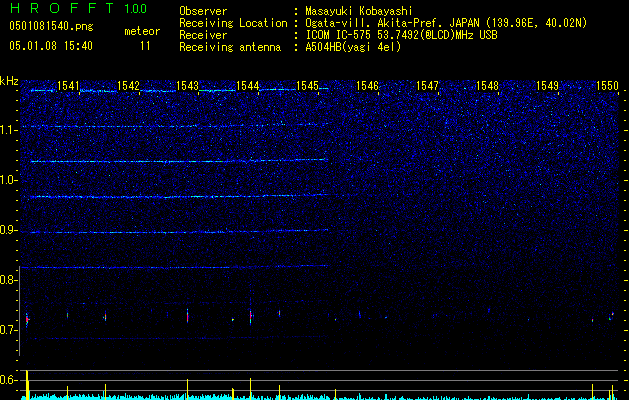Click the 1547 time marker
629x400 pixels.
point(428,86)
